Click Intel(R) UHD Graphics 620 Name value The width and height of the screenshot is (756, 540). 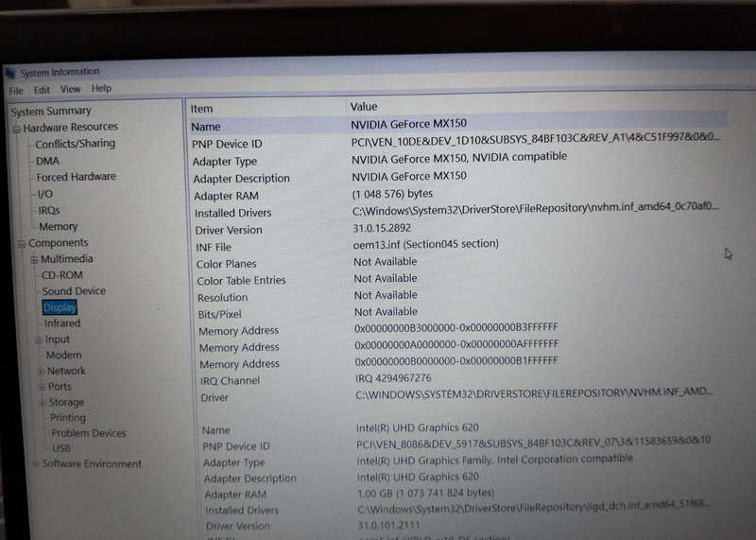point(418,427)
